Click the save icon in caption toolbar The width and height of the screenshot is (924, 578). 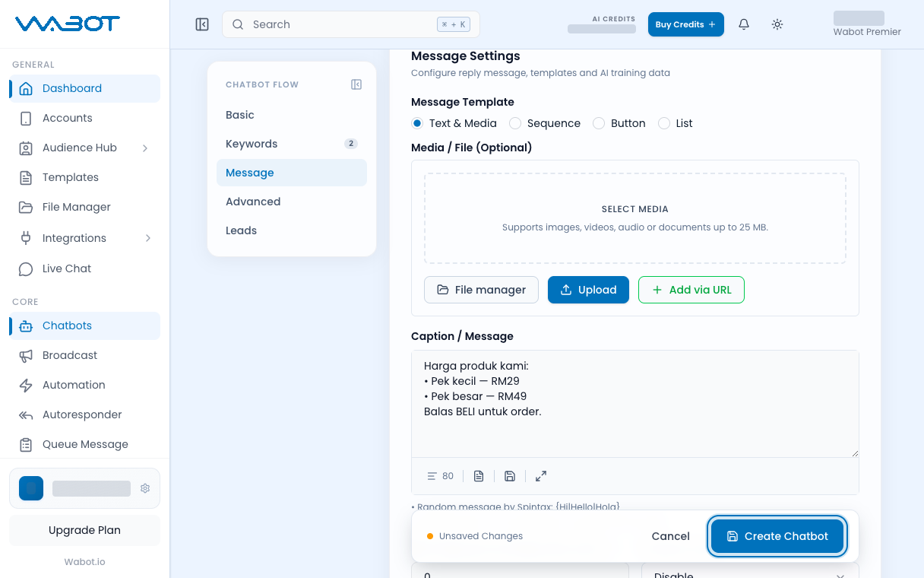(510, 476)
